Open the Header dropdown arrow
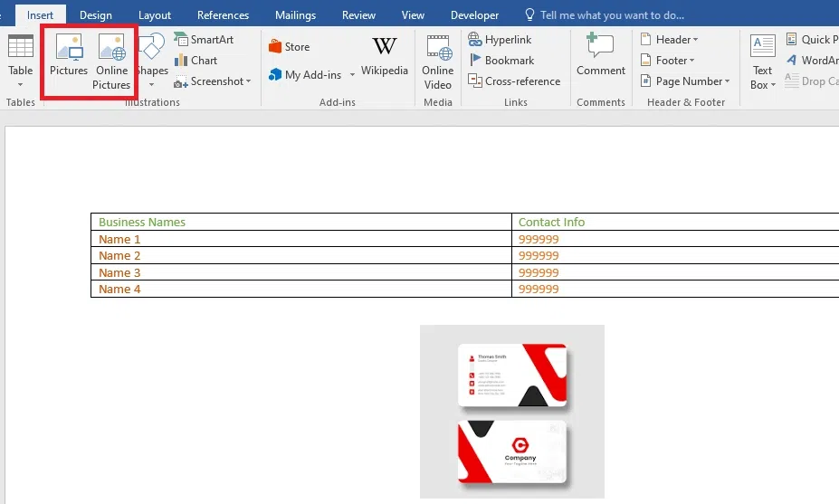839x504 pixels. (695, 40)
